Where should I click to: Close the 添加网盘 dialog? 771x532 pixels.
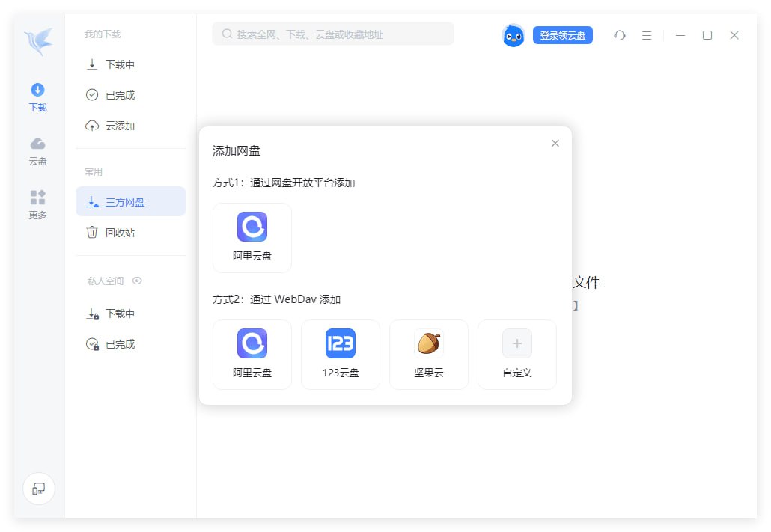(x=555, y=143)
